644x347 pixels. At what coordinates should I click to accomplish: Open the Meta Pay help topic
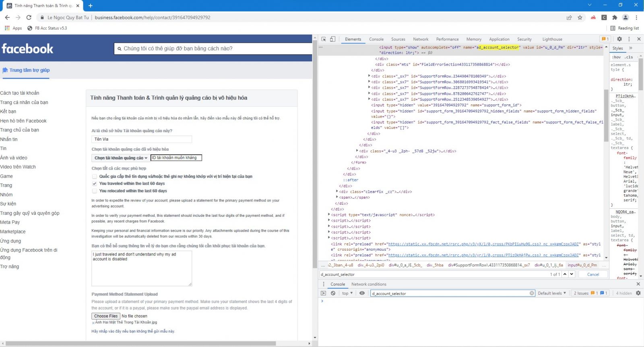(10, 222)
